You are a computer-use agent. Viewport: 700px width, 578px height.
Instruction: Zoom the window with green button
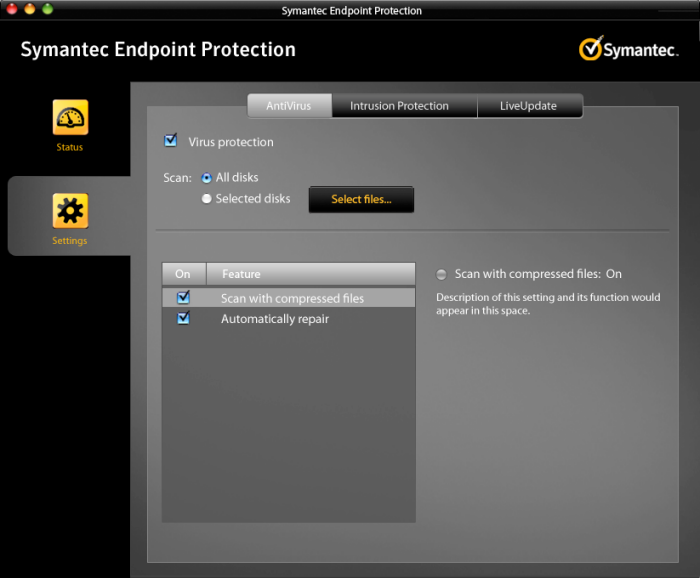pos(47,8)
